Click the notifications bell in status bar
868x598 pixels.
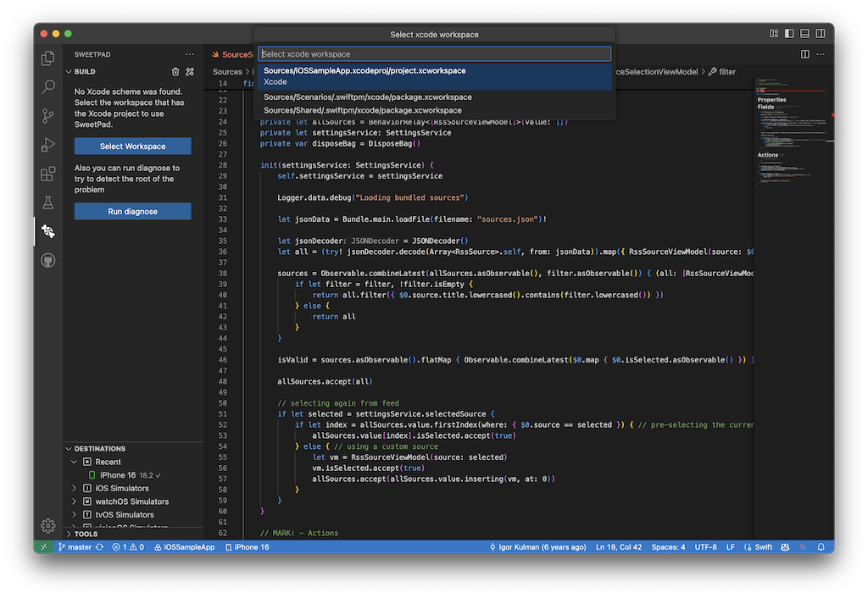point(821,547)
